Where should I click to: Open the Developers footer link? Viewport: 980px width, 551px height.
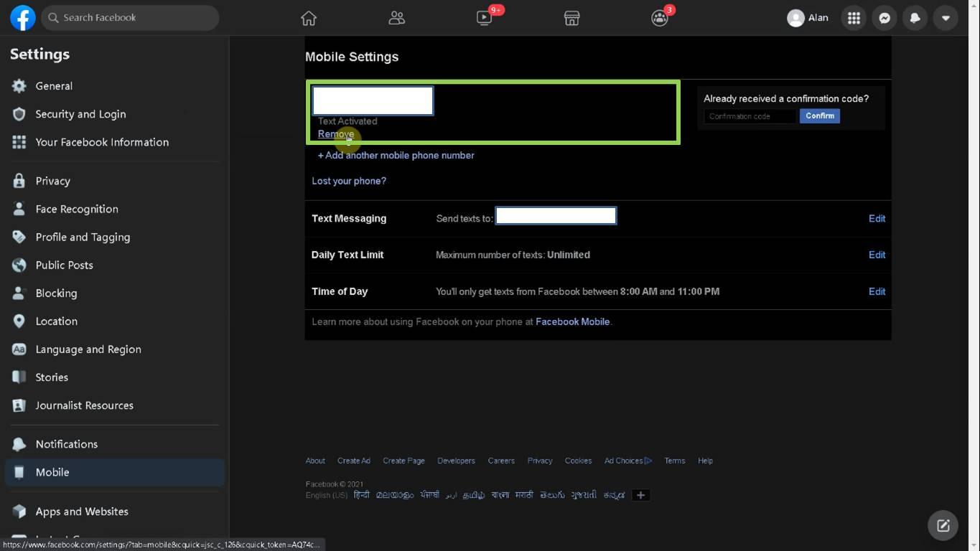pos(456,461)
